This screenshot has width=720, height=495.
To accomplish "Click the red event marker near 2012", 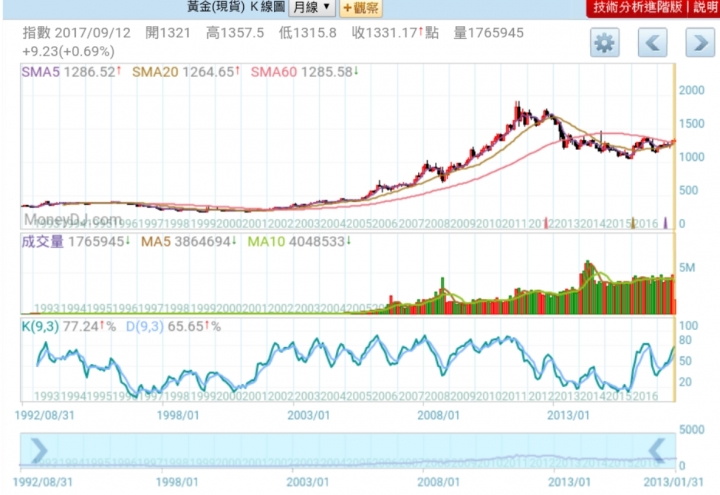I will click(x=546, y=223).
